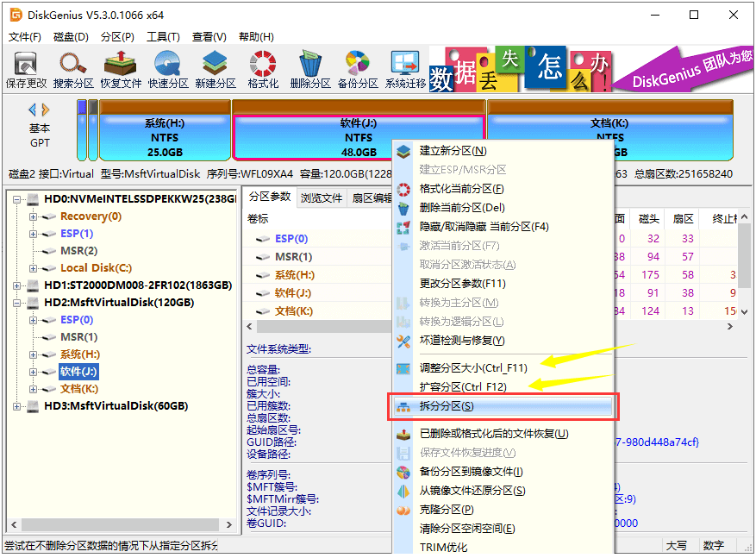The image size is (756, 558).
Task: Select the 格式化 format toolbar icon
Action: coord(263,70)
